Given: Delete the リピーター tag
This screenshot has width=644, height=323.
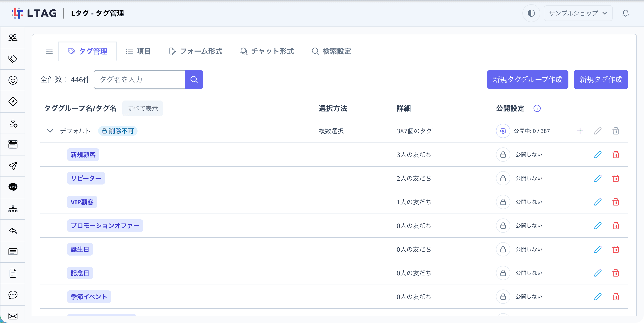Looking at the screenshot, I should pos(616,178).
